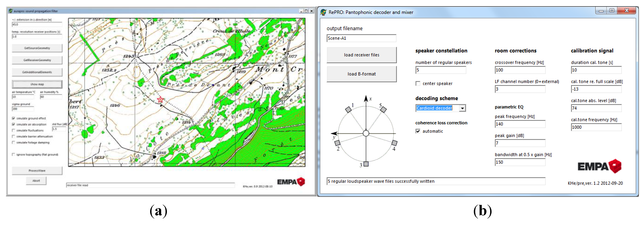
Task: Uncheck automatic coherence loss correction
Action: coord(418,131)
